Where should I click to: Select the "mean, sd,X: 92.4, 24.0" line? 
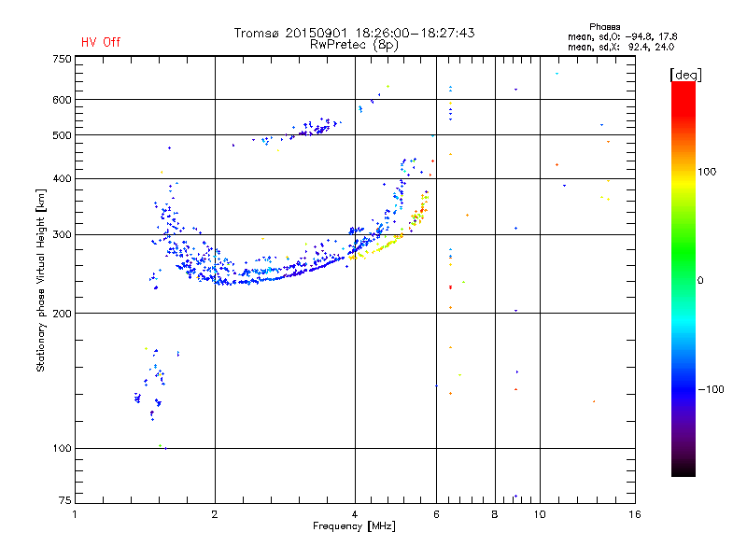tap(621, 47)
